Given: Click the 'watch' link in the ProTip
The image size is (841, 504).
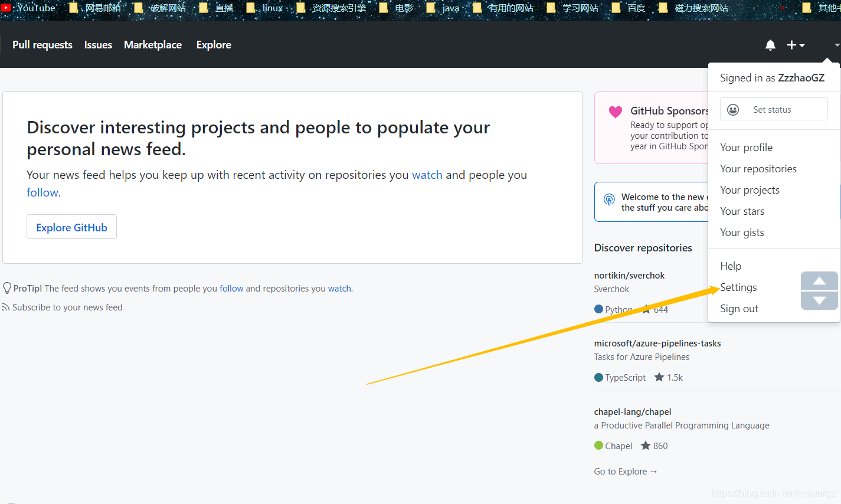Looking at the screenshot, I should [339, 289].
